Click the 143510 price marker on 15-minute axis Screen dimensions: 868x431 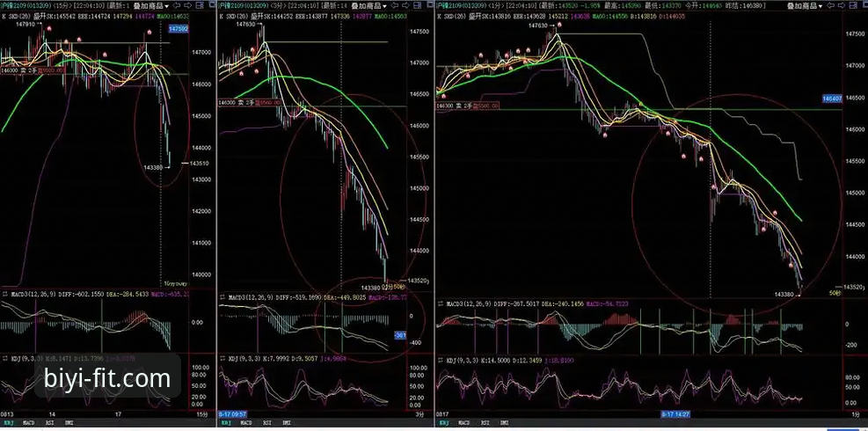pyautogui.click(x=199, y=164)
